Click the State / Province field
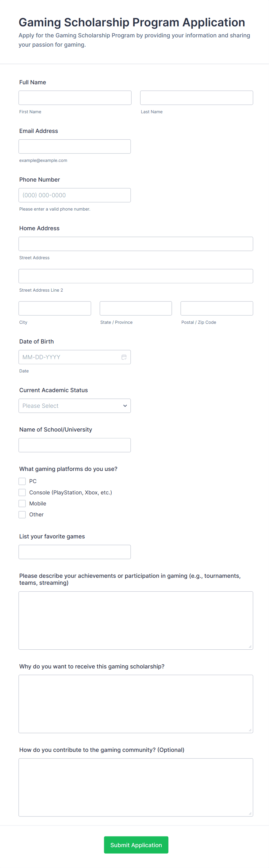This screenshot has width=269, height=868. tap(136, 308)
